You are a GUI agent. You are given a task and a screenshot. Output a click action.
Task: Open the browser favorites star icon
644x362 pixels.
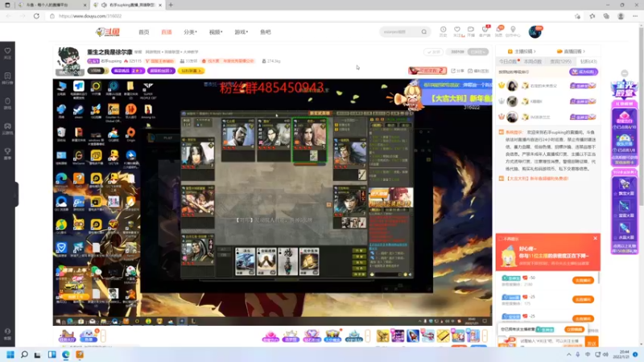tap(592, 16)
